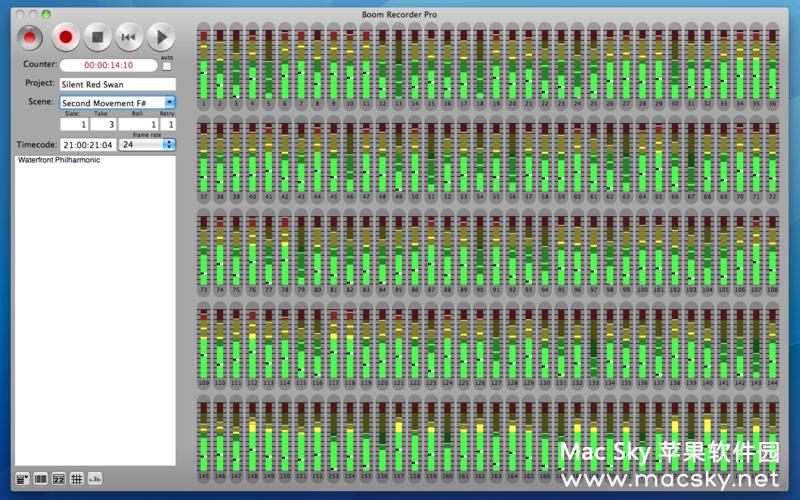Click the Project field 'Silent Red Swan'
800x500 pixels.
click(x=118, y=84)
